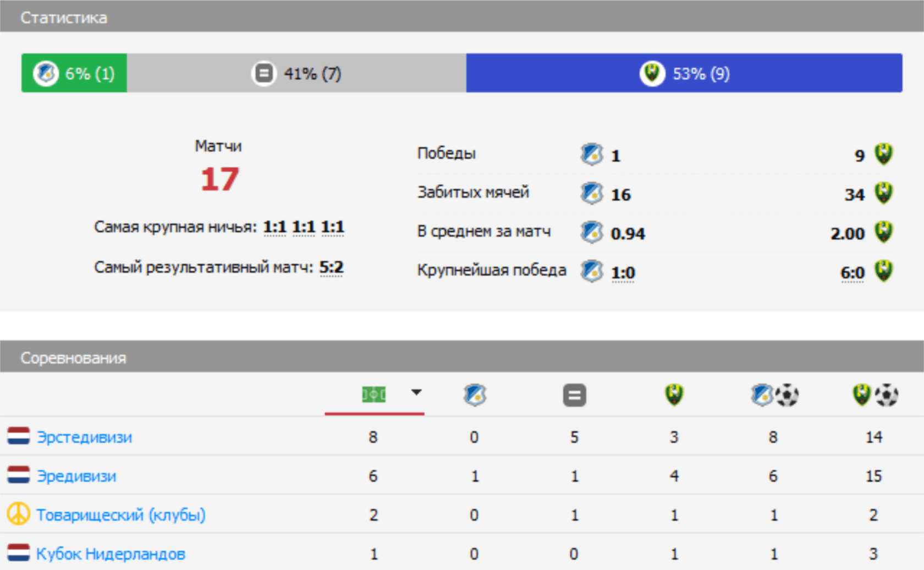Click the yellow-green team goals column icon
924x570 pixels.
coord(875,395)
